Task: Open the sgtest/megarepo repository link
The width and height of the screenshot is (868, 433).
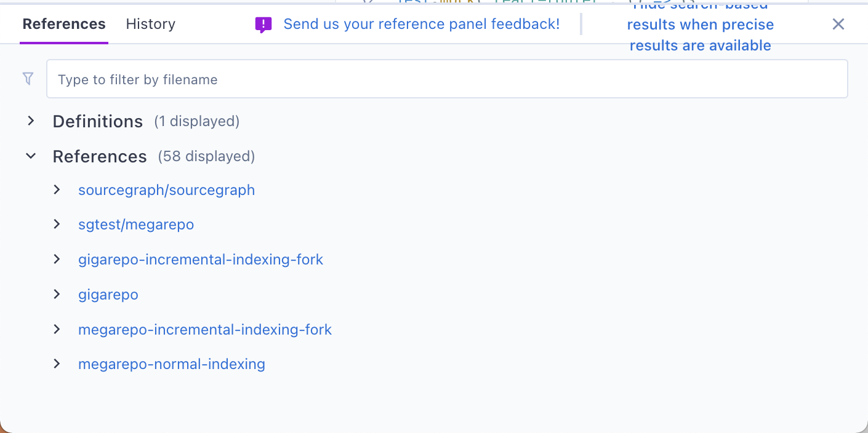Action: click(136, 224)
